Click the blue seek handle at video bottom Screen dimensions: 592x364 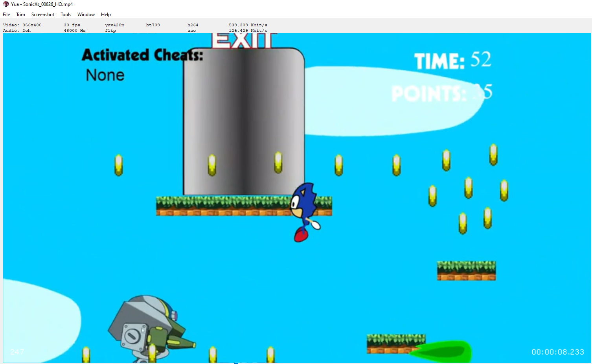point(236,363)
